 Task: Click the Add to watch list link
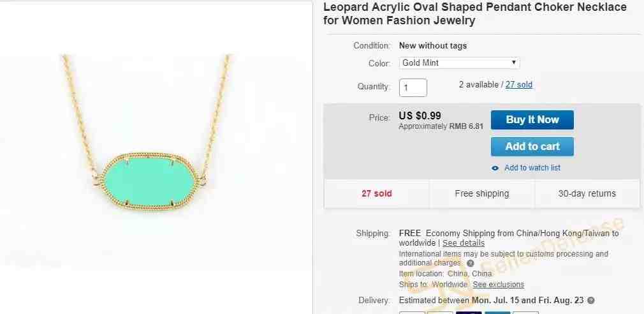click(532, 168)
